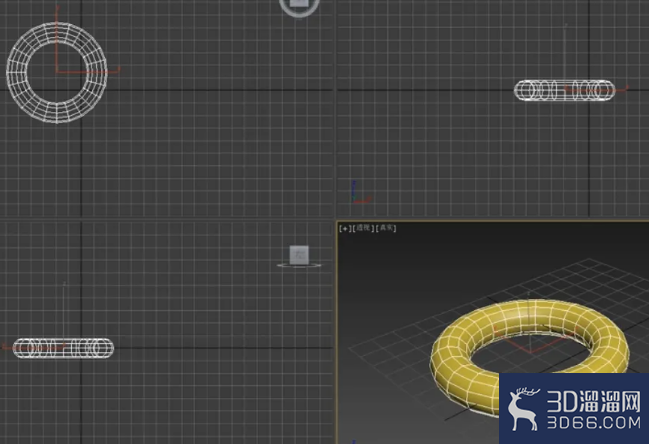Click the ViewCube compass ring in left viewport

(299, 265)
